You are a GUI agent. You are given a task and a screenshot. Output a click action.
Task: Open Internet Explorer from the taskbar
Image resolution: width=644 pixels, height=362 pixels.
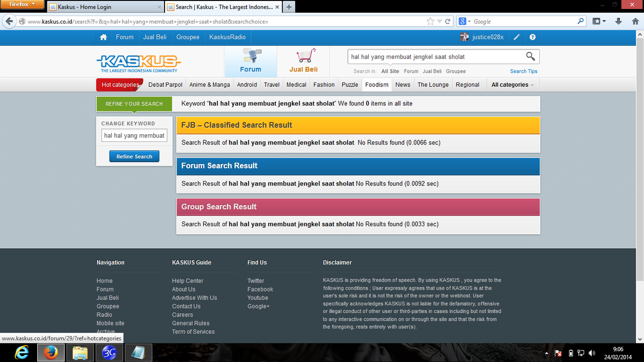[22, 353]
